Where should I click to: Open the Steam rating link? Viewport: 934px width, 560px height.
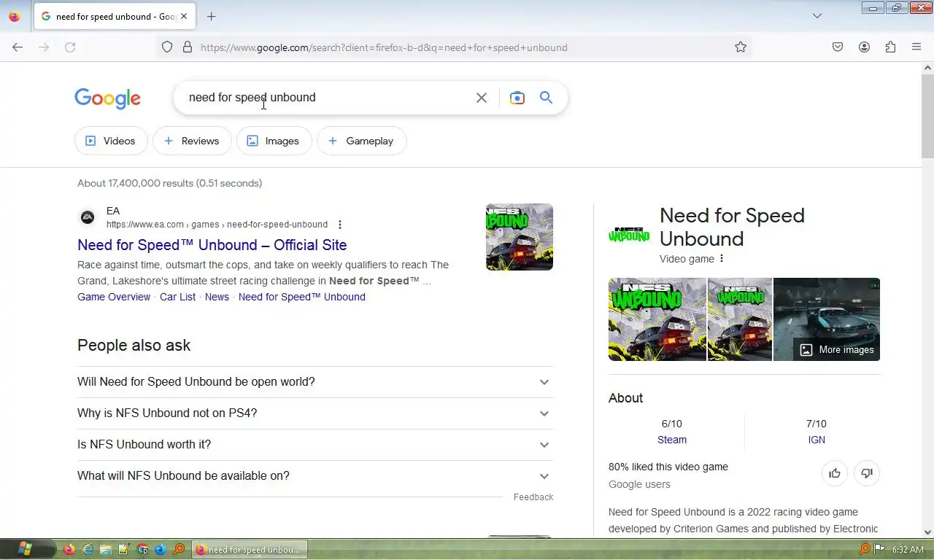672,440
